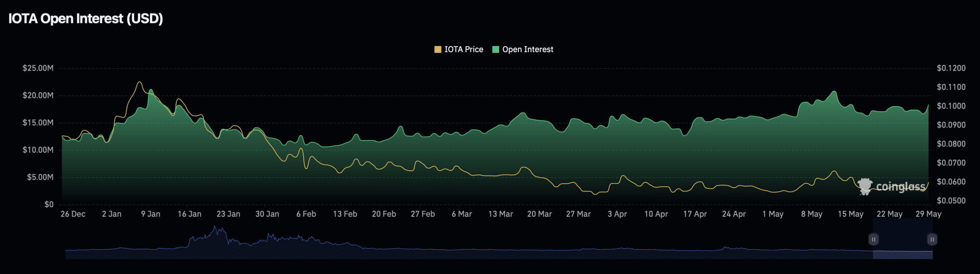The height and width of the screenshot is (274, 980).
Task: Toggle the IOTA Price legend entry
Action: point(459,49)
